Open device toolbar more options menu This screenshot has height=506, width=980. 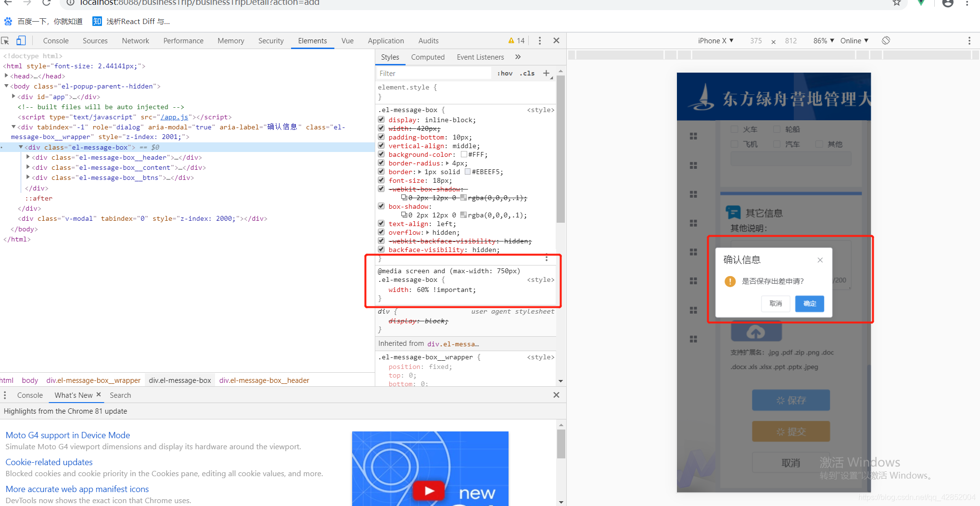[969, 41]
